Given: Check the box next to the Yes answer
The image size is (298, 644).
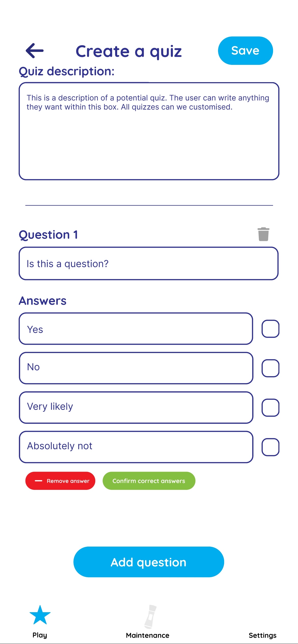Looking at the screenshot, I should point(270,329).
